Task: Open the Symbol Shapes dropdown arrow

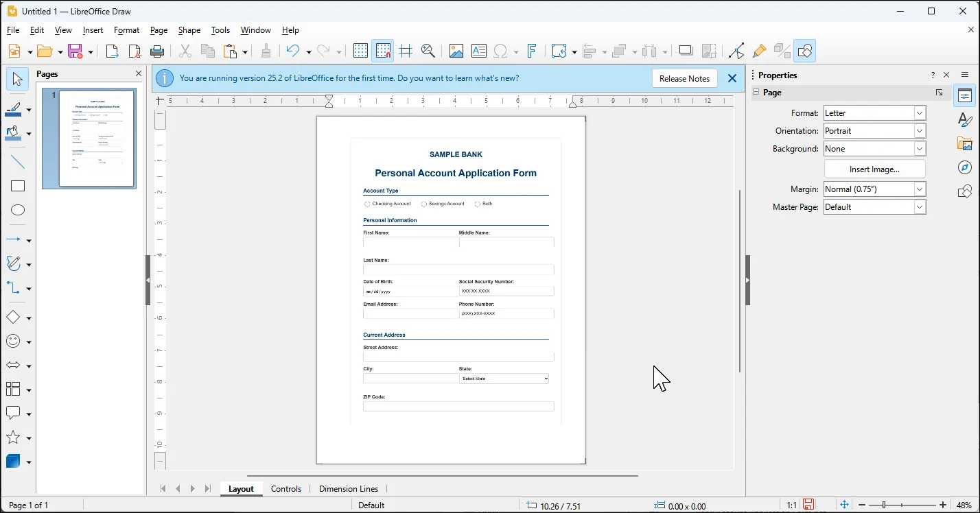Action: point(29,342)
